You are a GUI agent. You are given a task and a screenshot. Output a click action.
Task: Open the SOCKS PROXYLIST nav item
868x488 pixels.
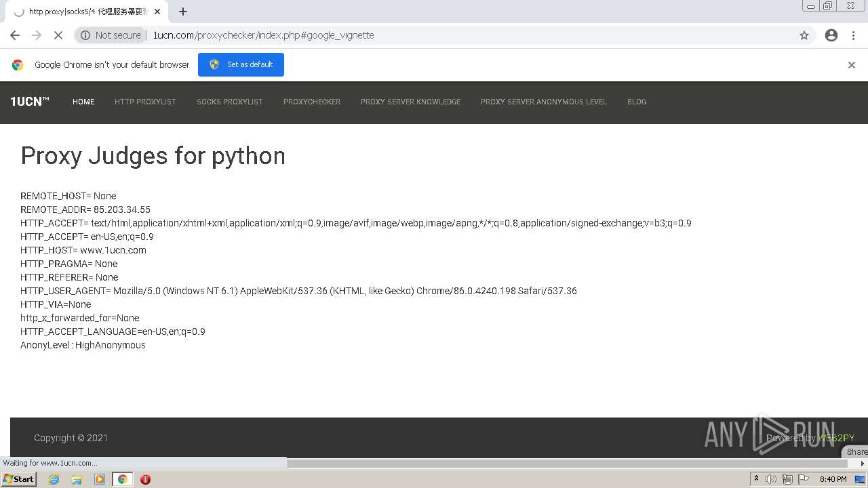coord(230,102)
